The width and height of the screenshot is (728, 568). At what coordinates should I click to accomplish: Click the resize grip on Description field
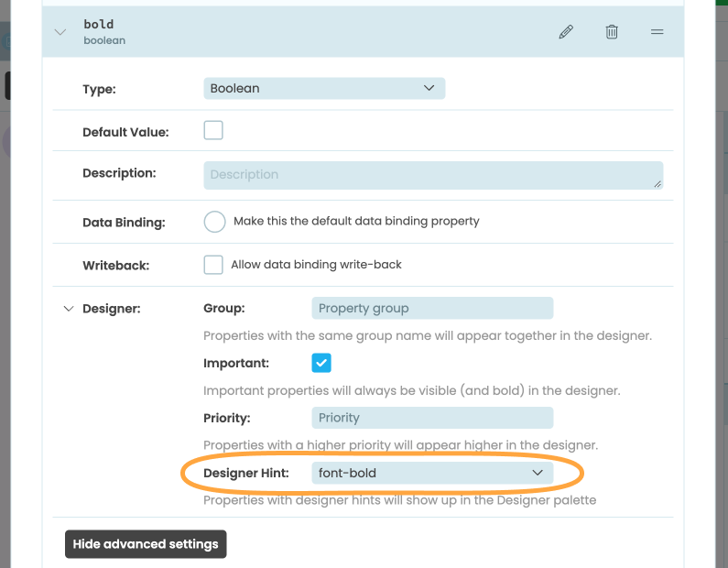click(657, 184)
